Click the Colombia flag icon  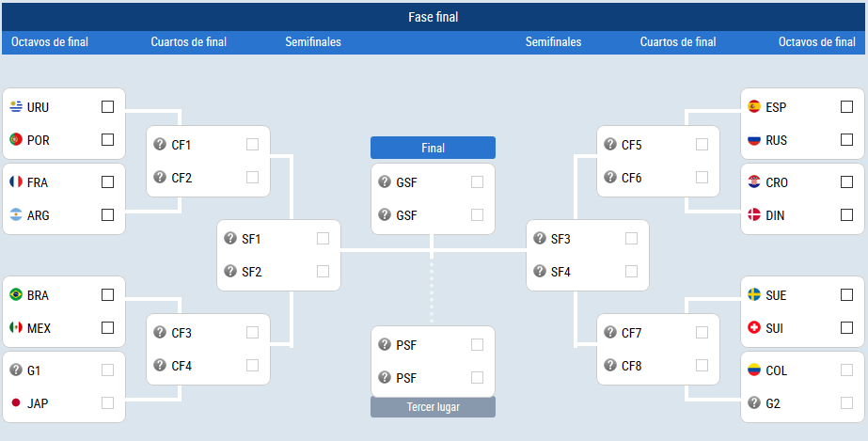click(x=754, y=370)
